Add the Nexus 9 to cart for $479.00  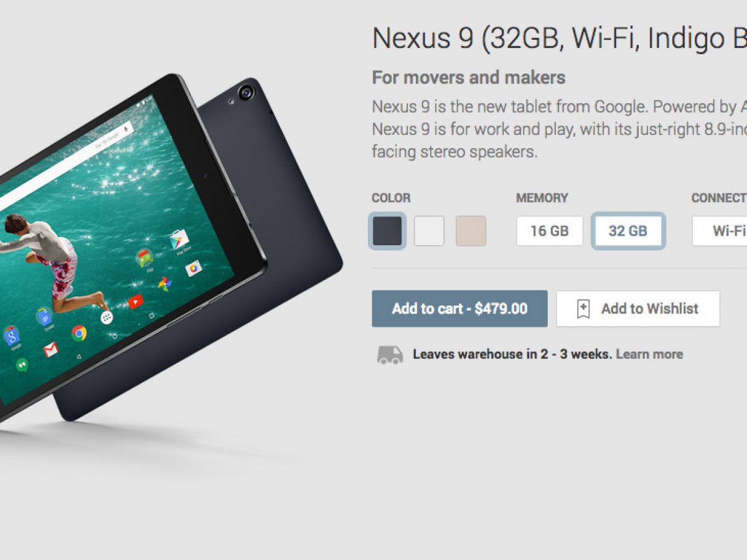tap(460, 309)
